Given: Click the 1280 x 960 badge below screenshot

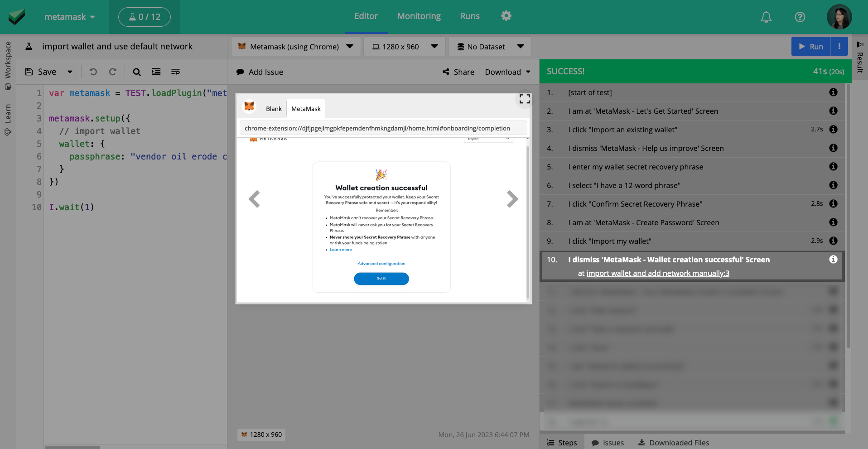Looking at the screenshot, I should [x=262, y=435].
